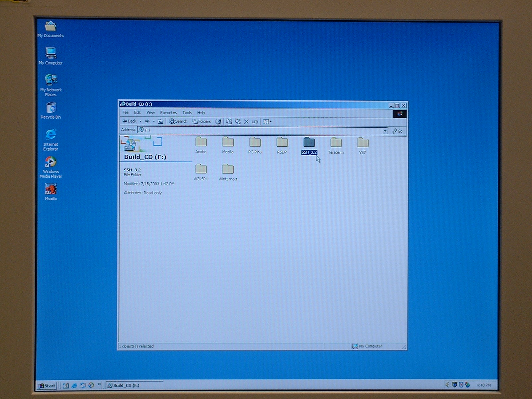Click the Delete X toolbar icon
The width and height of the screenshot is (532, 399).
246,122
